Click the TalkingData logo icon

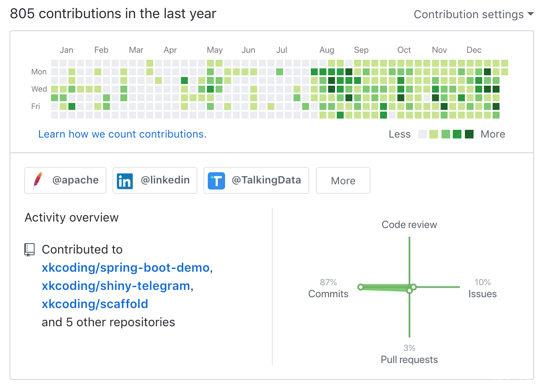click(x=216, y=181)
